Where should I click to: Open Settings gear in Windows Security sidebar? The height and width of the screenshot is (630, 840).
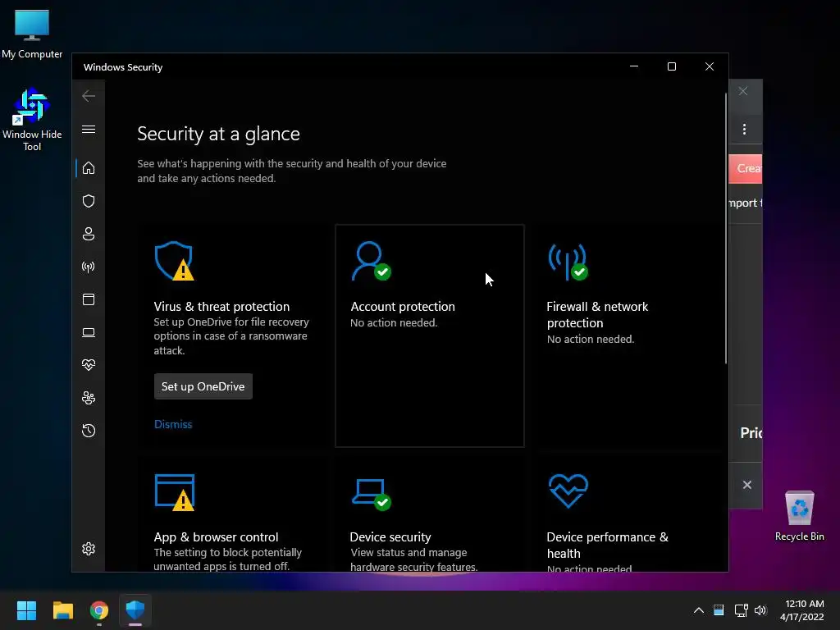click(89, 549)
